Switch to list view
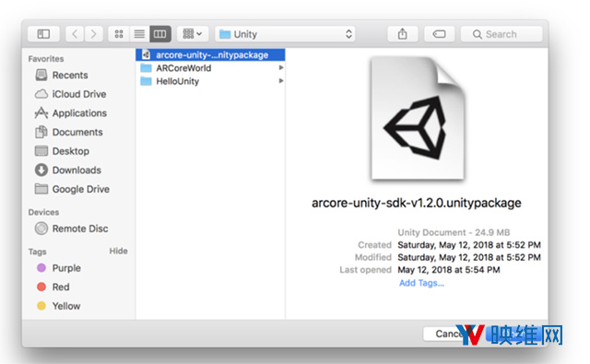 (x=139, y=34)
